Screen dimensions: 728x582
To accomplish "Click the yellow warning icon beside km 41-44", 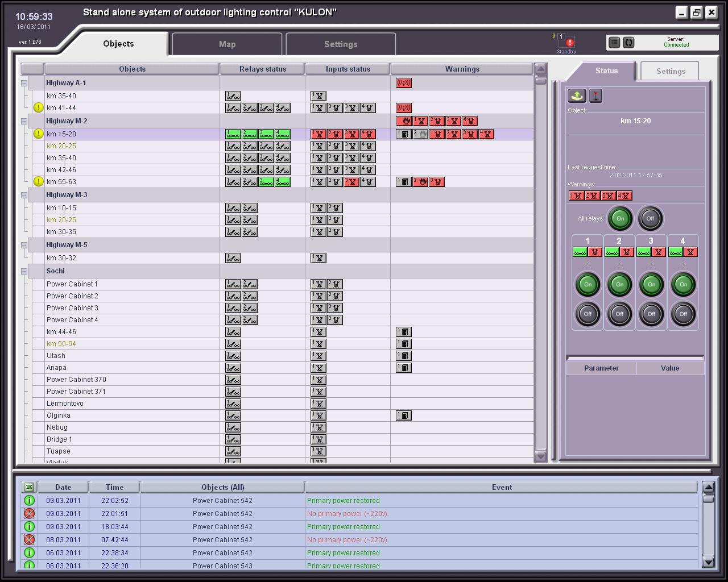I will point(38,107).
